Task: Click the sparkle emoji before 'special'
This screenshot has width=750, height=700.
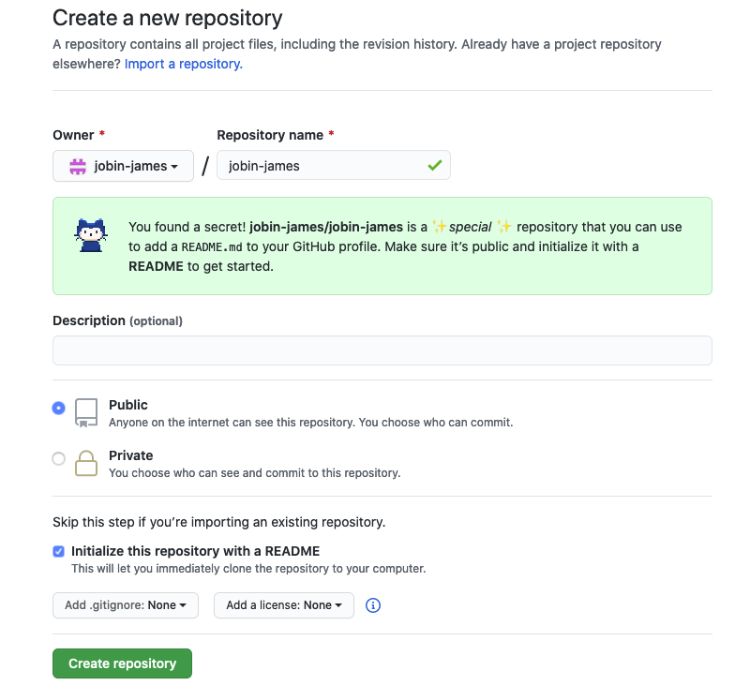Action: coord(439,226)
